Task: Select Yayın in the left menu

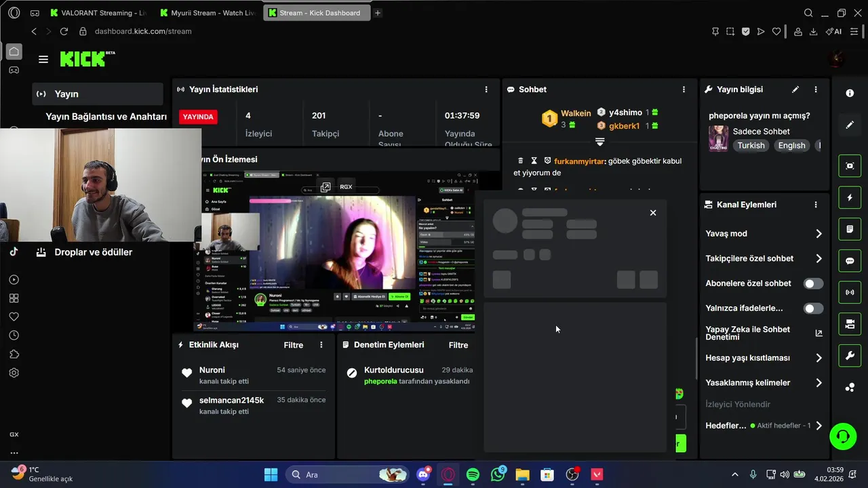Action: click(x=98, y=94)
